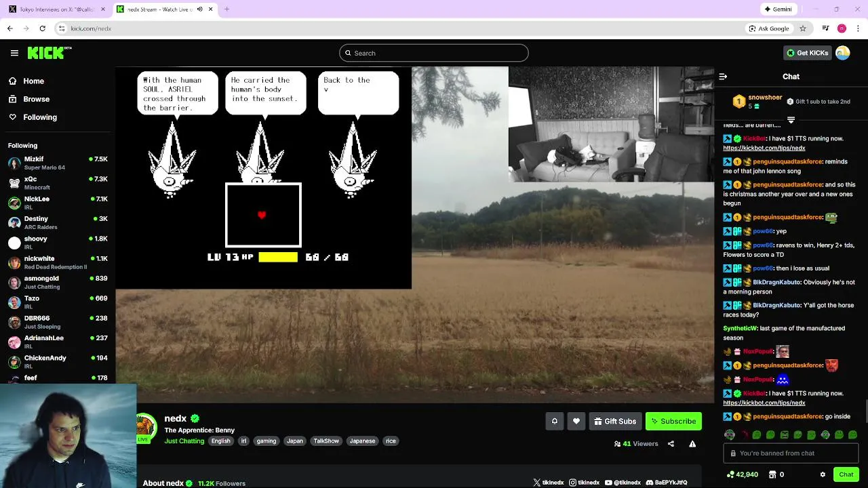Click the KICK logo
The image size is (868, 488).
click(x=50, y=53)
